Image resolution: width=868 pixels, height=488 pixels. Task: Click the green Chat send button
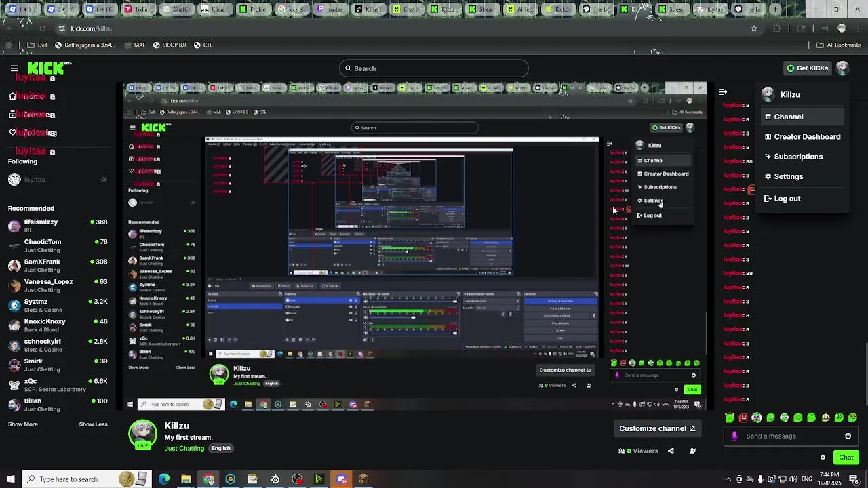pyautogui.click(x=846, y=457)
